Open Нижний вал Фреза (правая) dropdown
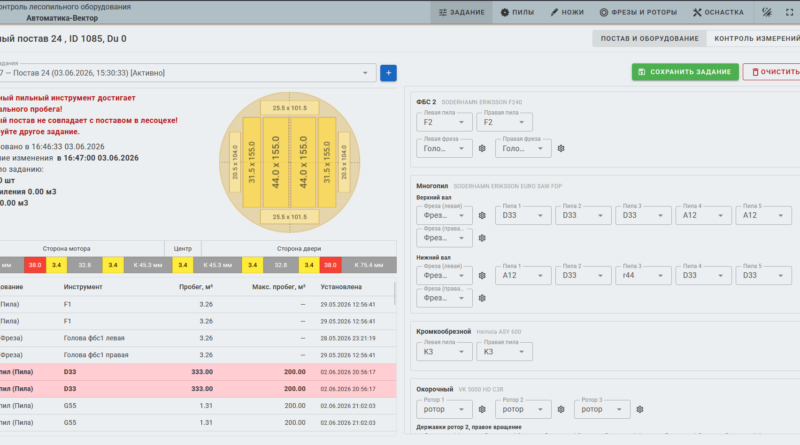The width and height of the screenshot is (800, 445). [x=444, y=298]
